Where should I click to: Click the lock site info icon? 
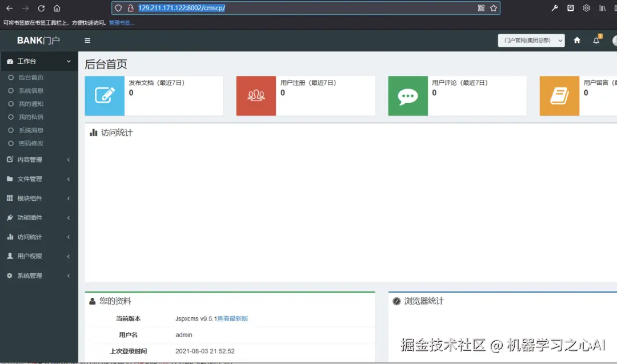point(130,8)
